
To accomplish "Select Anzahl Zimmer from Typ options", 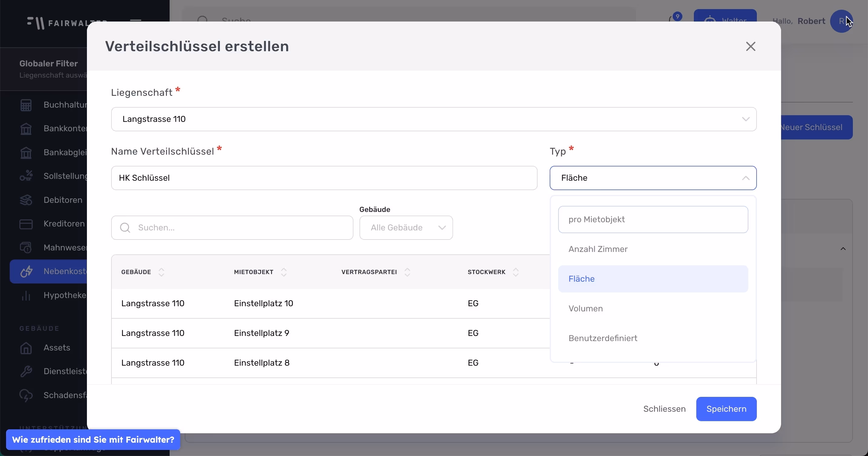I will pos(598,249).
